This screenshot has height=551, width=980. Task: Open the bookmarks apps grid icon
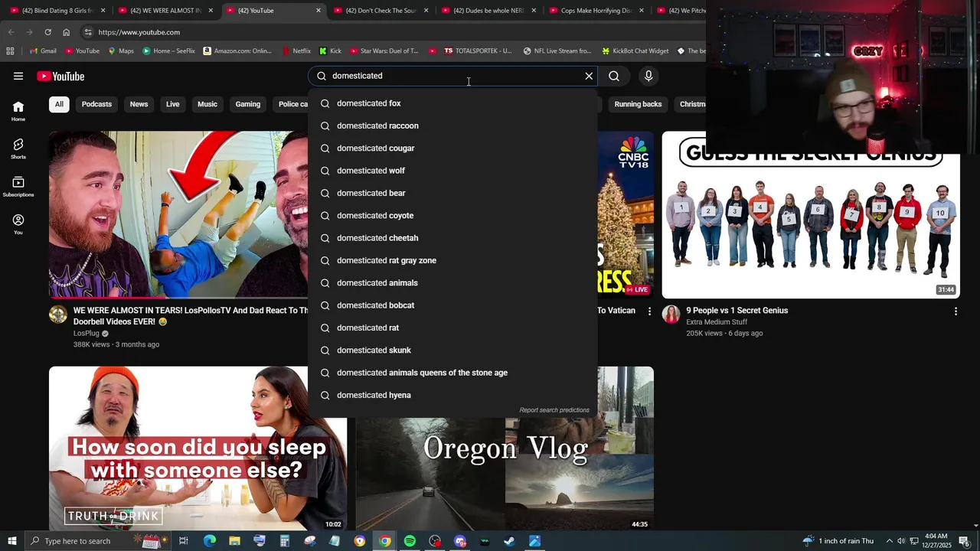(10, 51)
